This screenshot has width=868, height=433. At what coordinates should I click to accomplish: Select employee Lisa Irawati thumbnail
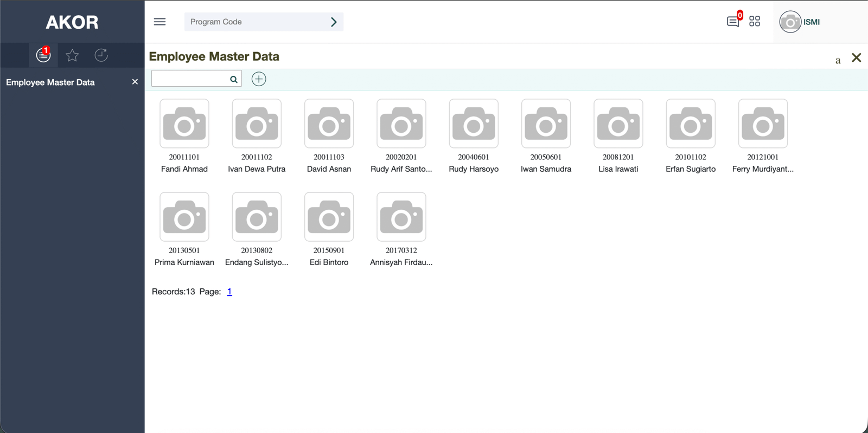coord(618,124)
